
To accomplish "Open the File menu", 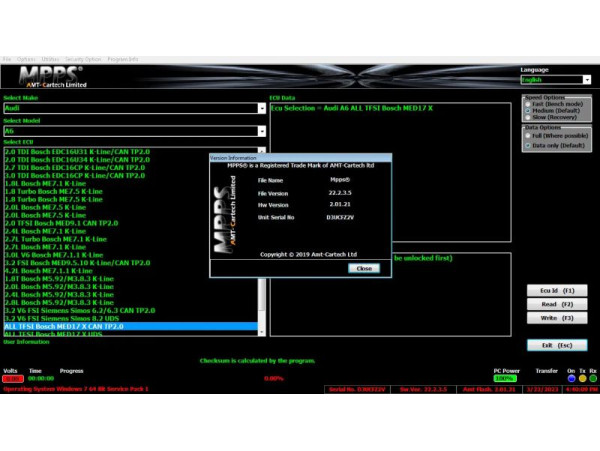I will pos(6,59).
